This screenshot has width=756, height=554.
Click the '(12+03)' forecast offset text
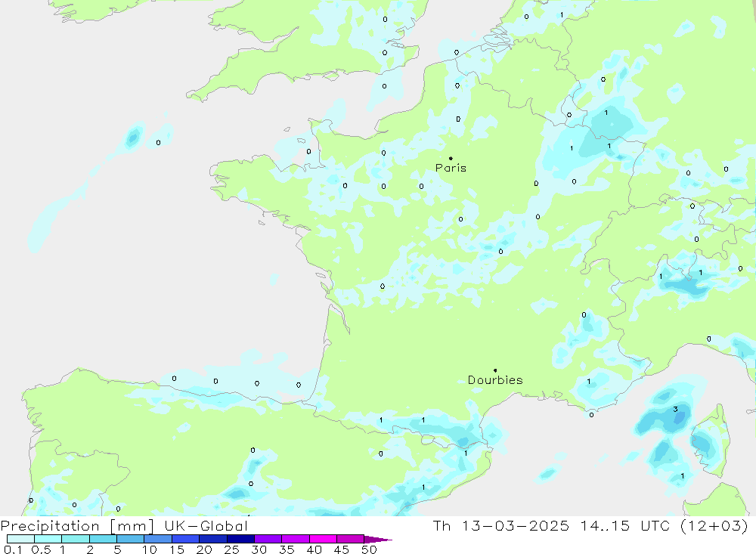pyautogui.click(x=714, y=525)
